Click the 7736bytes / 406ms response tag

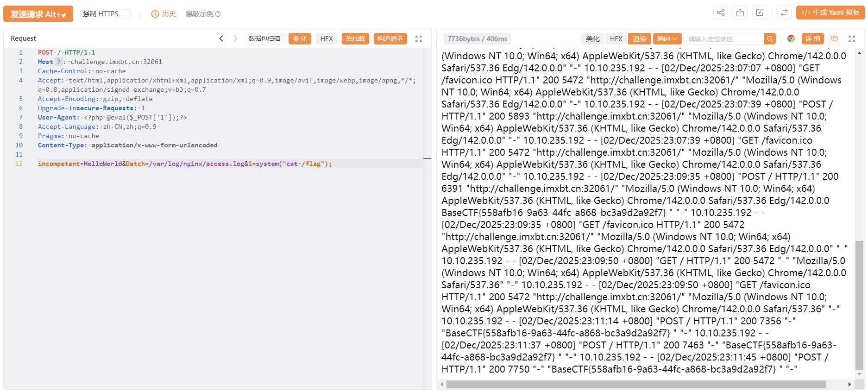pyautogui.click(x=477, y=39)
